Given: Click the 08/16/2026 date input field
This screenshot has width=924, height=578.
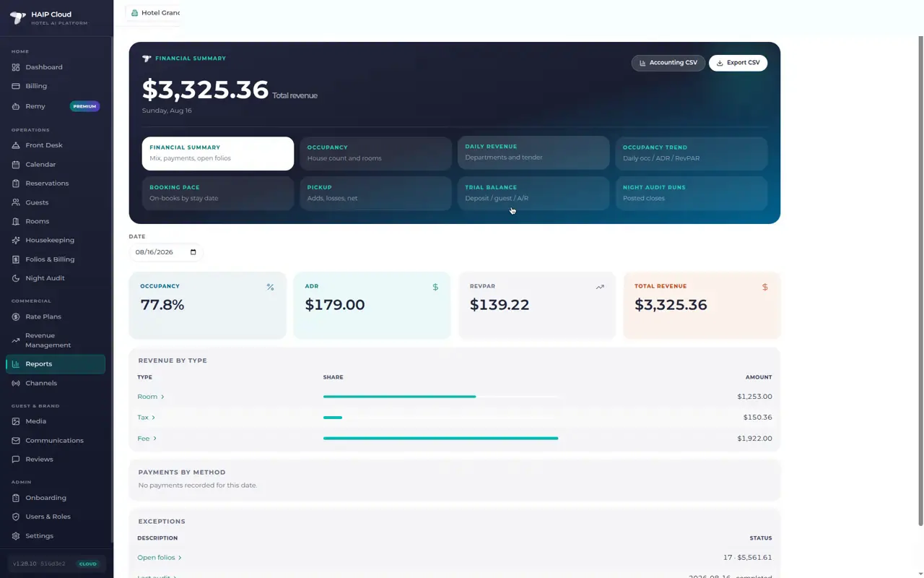Looking at the screenshot, I should tap(166, 252).
